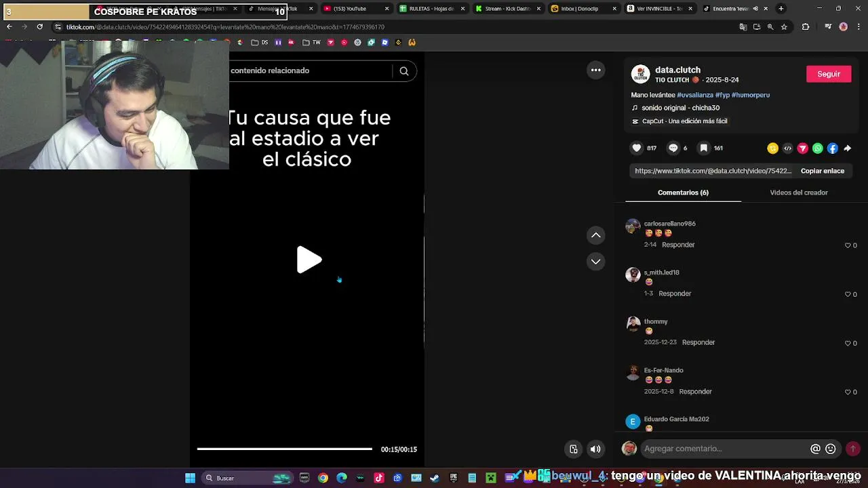The height and width of the screenshot is (488, 868).
Task: Click the search magnifier in related content box
Action: pyautogui.click(x=404, y=71)
